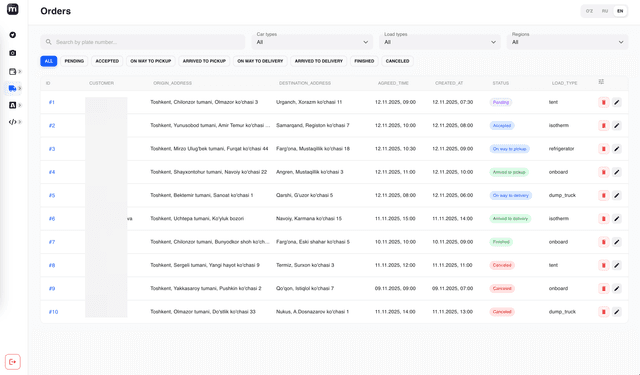
Task: Open the wallet sidebar icon
Action: click(13, 71)
